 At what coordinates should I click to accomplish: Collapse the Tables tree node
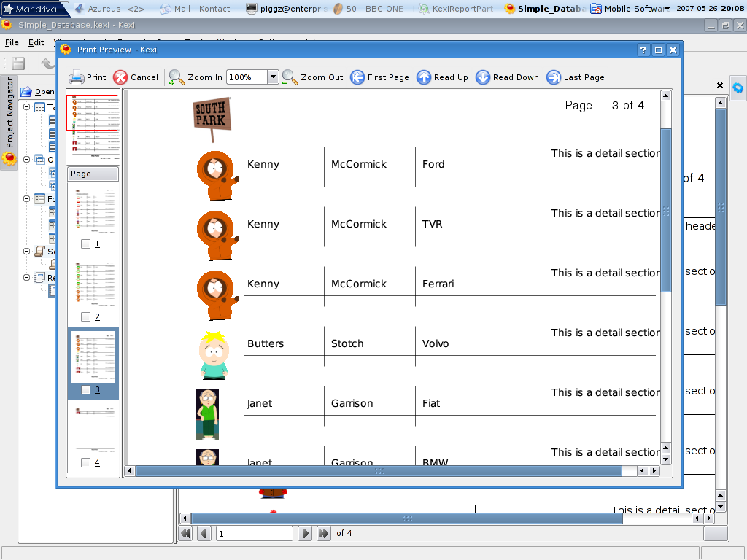tap(27, 107)
